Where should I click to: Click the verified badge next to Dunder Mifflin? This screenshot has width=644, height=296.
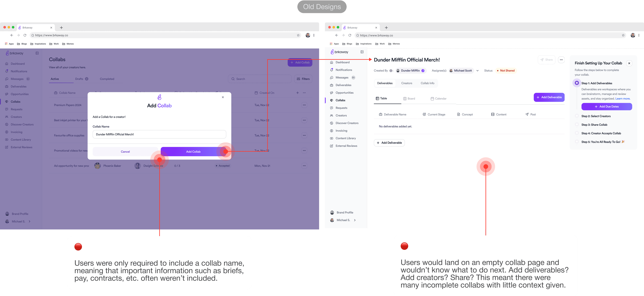point(423,71)
